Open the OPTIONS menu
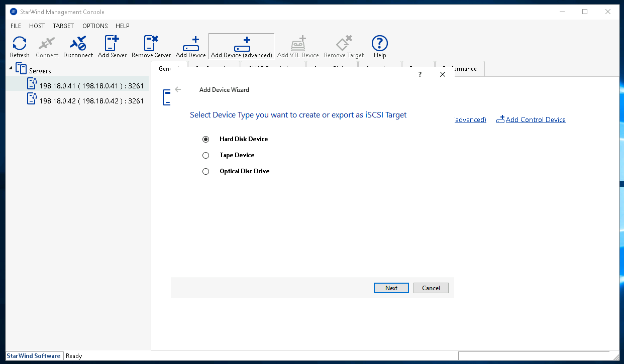Viewport: 624px width, 364px height. (95, 26)
